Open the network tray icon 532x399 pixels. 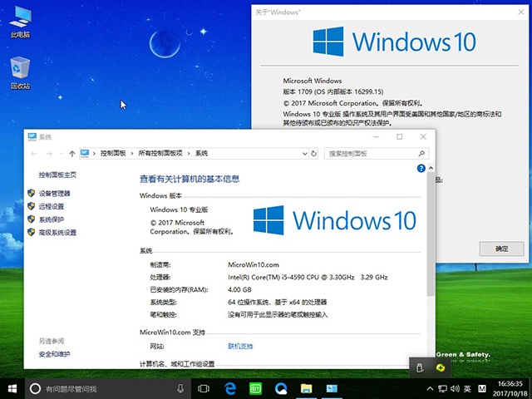point(442,389)
